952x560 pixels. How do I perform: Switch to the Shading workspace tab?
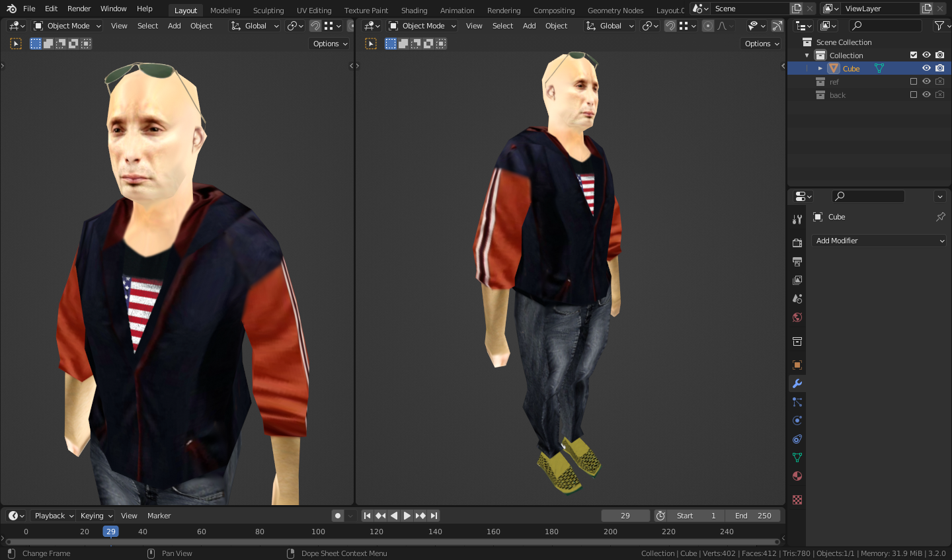point(415,10)
